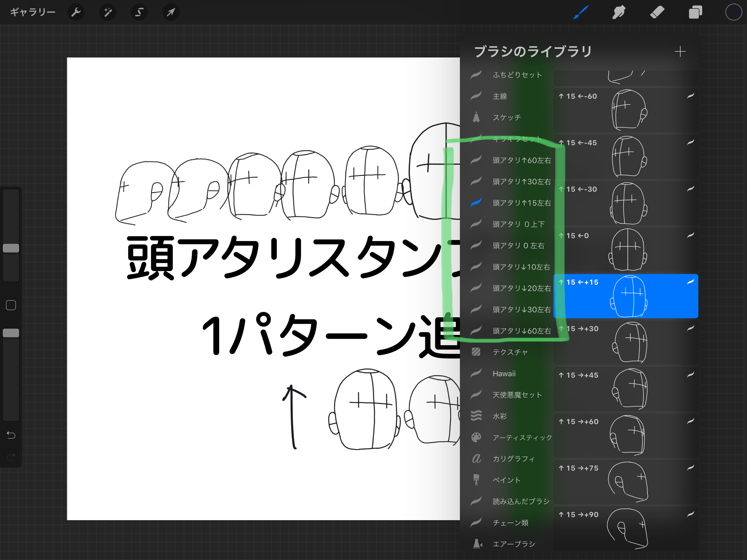Adjust the brush size slider on the sidebar
747x560 pixels.
click(11, 248)
